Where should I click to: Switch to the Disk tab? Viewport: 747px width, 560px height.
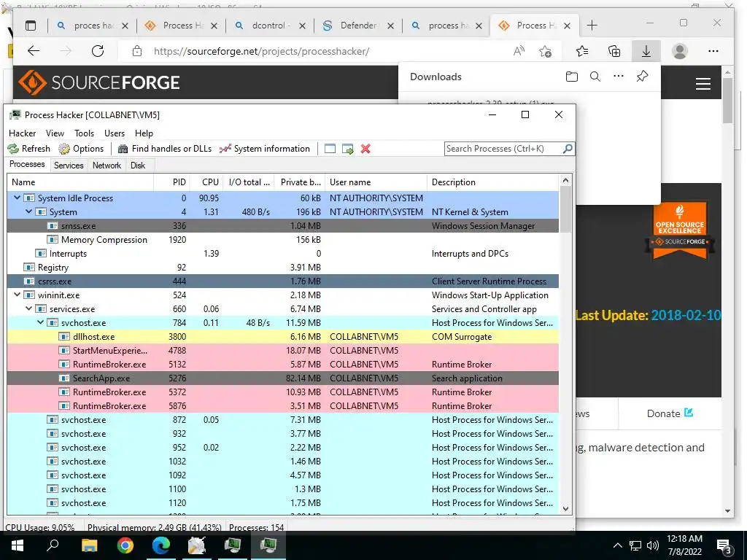coord(138,166)
